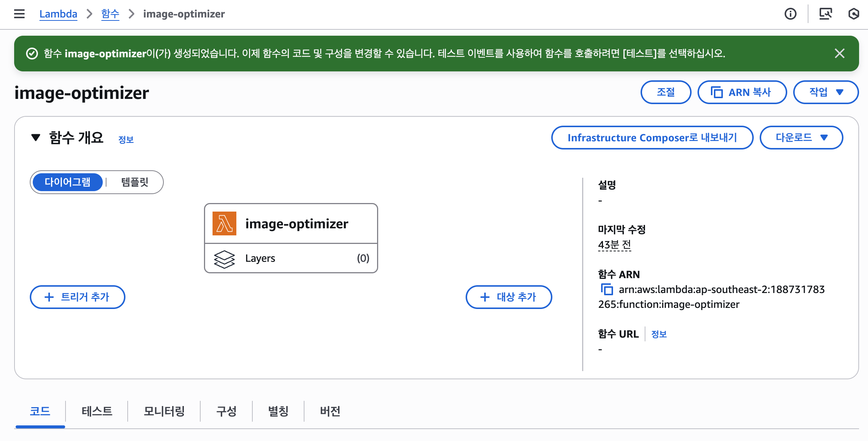Select the 다이어그램 view
The height and width of the screenshot is (441, 868).
(68, 182)
